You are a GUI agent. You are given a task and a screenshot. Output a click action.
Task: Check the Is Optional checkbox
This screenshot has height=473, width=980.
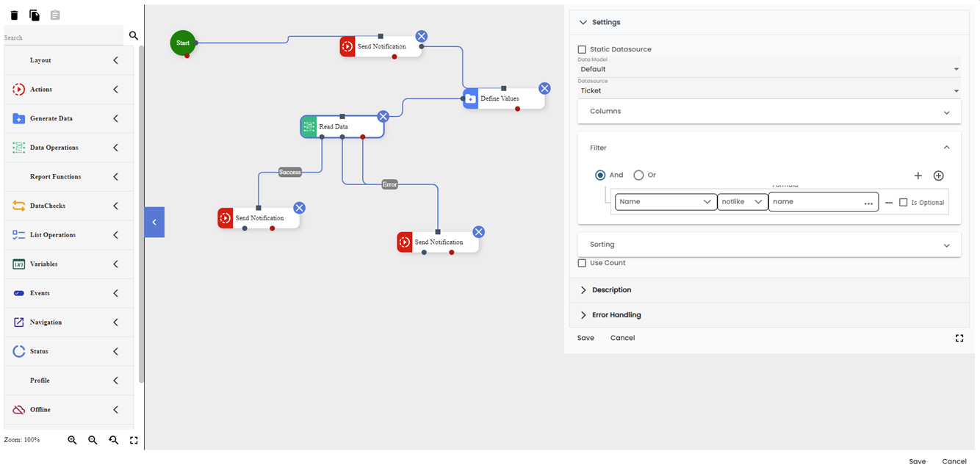tap(901, 202)
